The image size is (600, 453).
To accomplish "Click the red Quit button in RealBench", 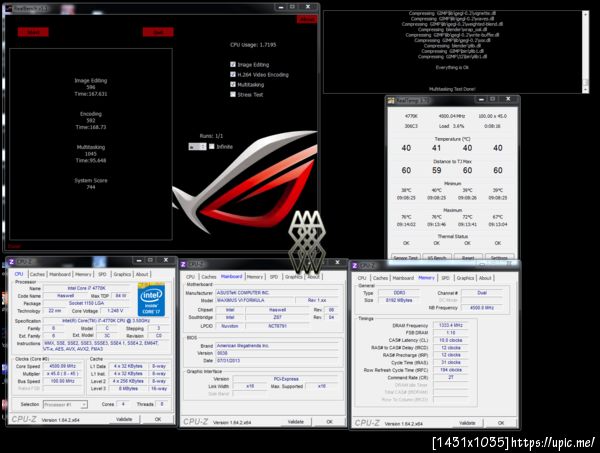I will pyautogui.click(x=158, y=32).
